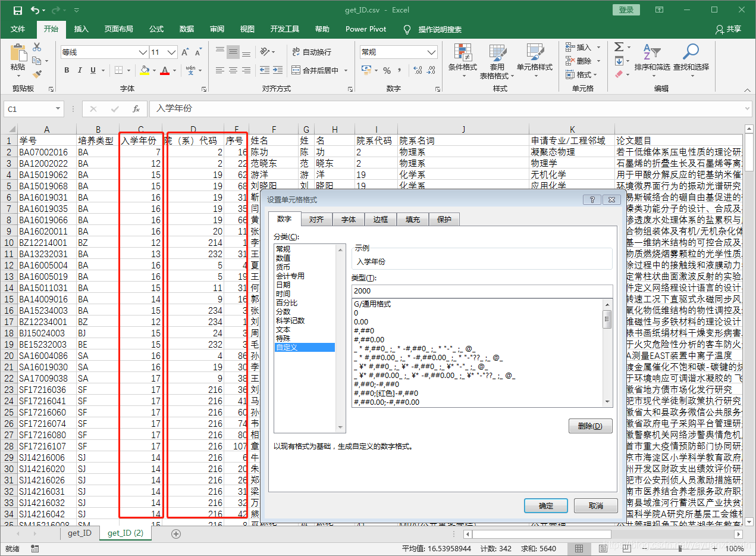Click the fx insert function icon
Image resolution: width=756 pixels, height=556 pixels.
click(136, 109)
